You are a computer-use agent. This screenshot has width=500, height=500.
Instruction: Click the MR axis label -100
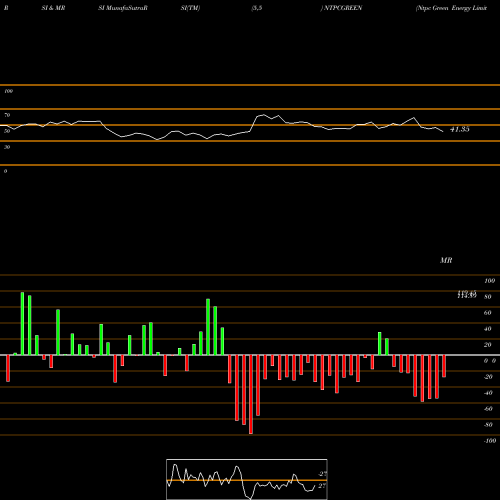(489, 441)
